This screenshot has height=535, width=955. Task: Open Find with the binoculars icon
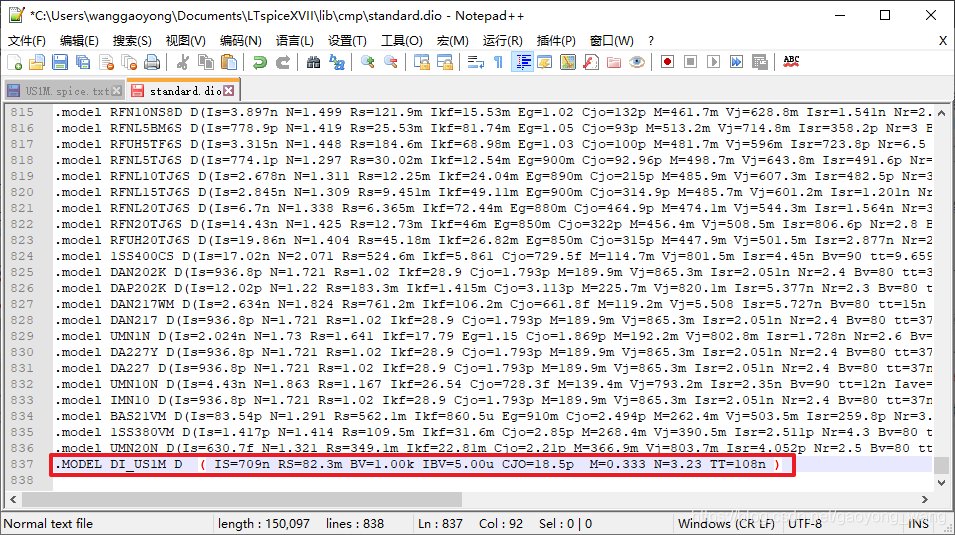pos(314,62)
